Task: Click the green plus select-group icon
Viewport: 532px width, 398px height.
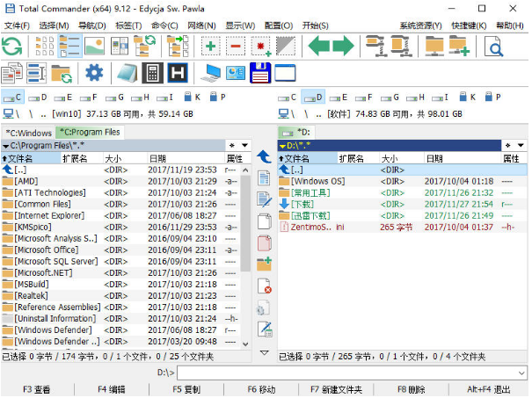Action: click(x=211, y=46)
